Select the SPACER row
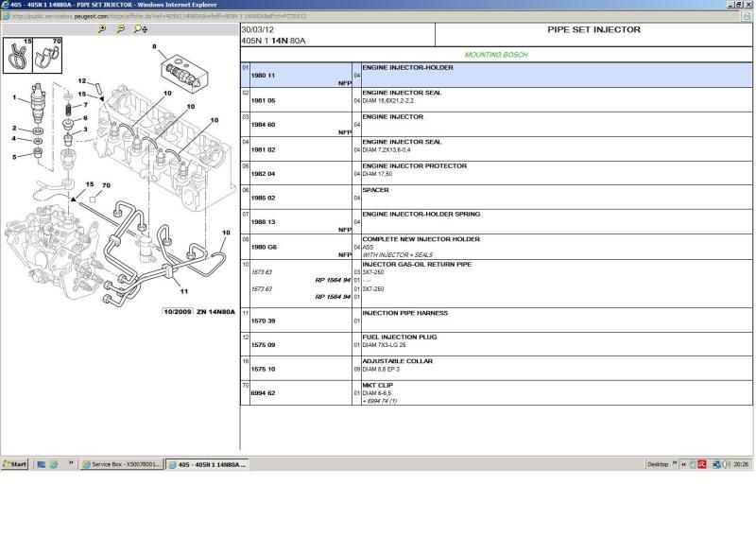The width and height of the screenshot is (756, 537). pos(496,198)
